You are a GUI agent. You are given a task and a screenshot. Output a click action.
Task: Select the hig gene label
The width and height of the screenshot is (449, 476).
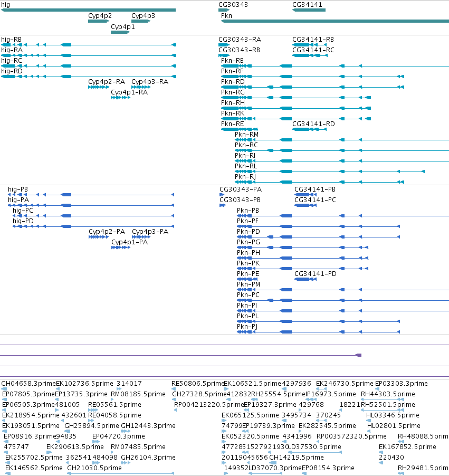click(x=5, y=5)
